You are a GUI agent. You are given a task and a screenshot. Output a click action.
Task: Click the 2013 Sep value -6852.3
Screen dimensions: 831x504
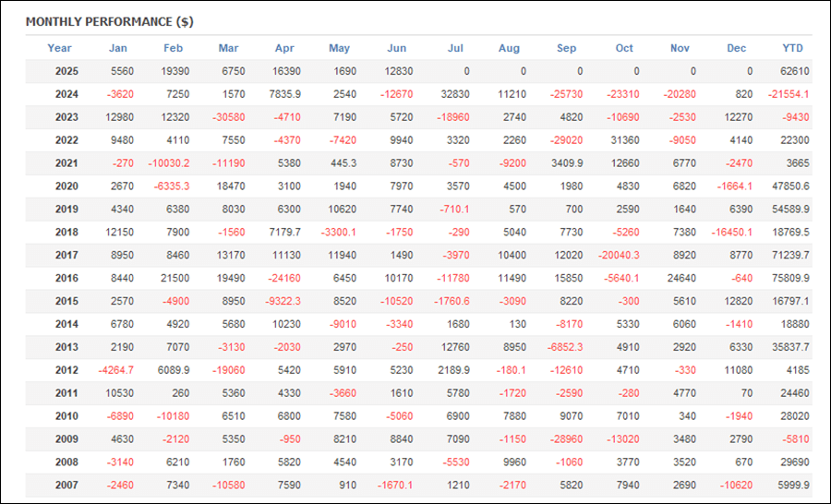[565, 347]
